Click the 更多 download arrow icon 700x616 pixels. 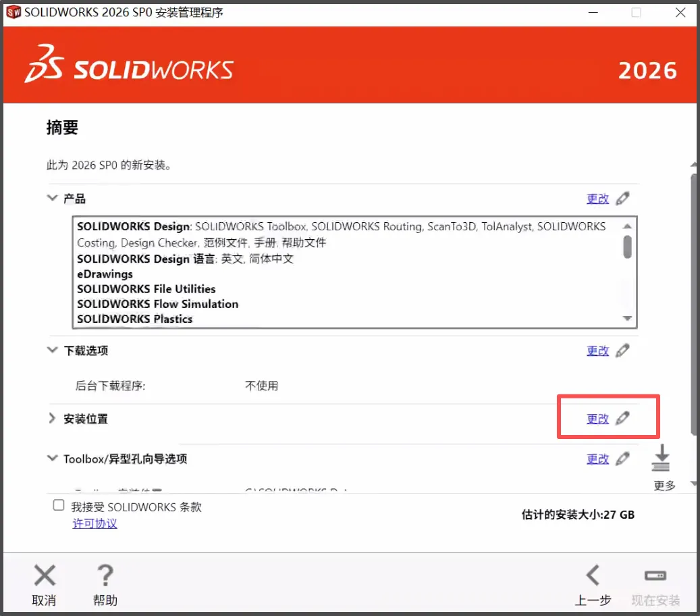[661, 458]
